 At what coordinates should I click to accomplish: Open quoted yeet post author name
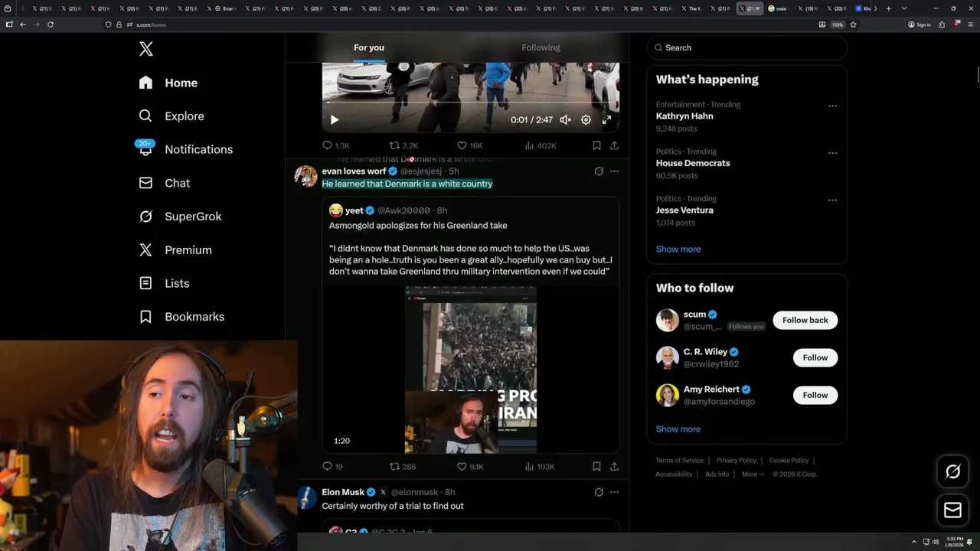pyautogui.click(x=354, y=210)
